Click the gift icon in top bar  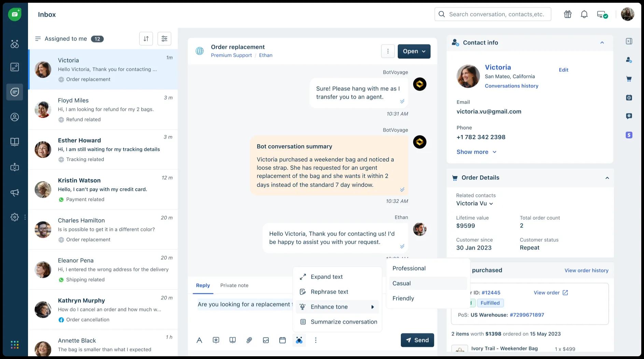pos(568,14)
